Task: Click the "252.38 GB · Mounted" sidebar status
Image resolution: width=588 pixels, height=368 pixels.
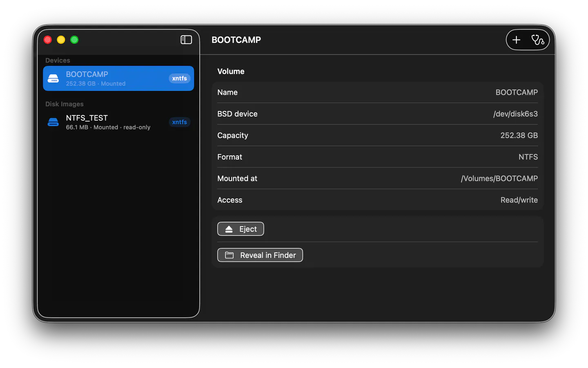Action: point(96,83)
